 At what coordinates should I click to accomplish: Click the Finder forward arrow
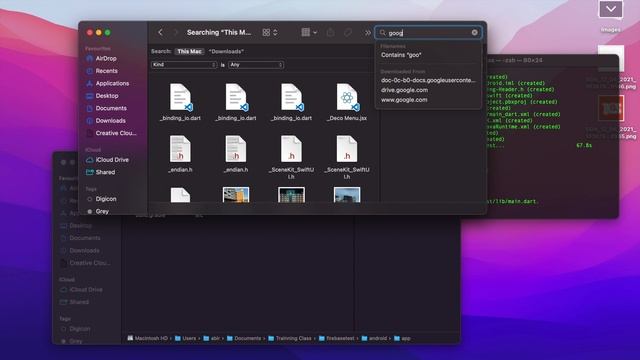pos(176,32)
